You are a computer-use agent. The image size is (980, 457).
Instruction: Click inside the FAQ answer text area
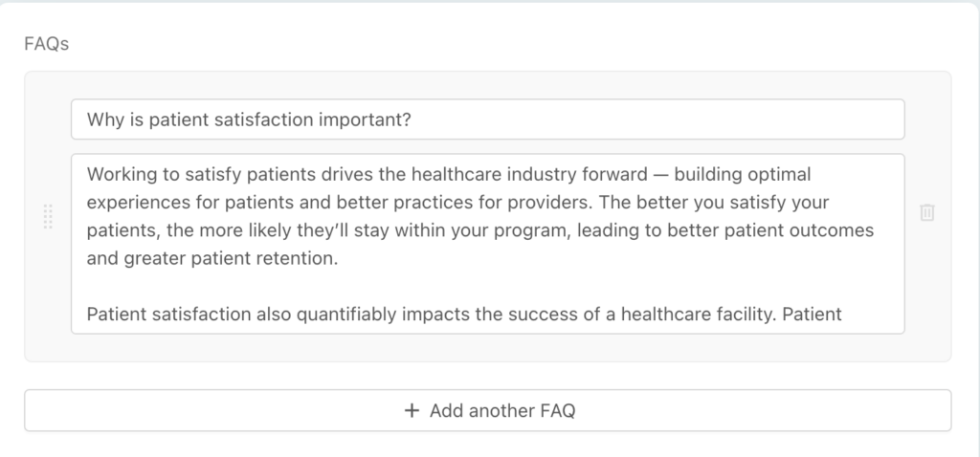pyautogui.click(x=487, y=244)
